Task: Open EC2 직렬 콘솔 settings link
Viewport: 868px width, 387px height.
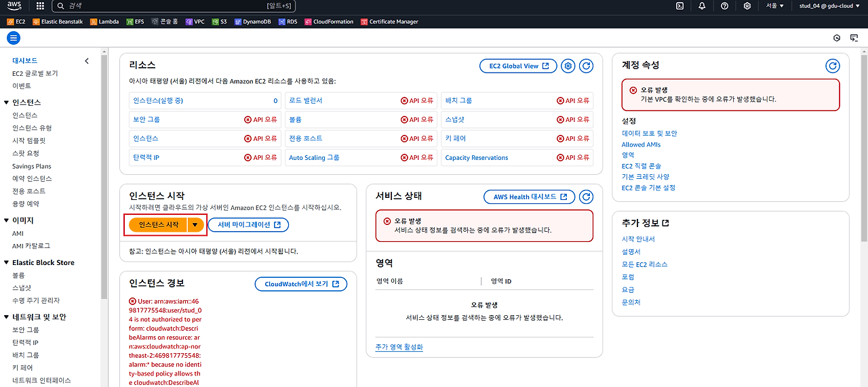Action: [x=642, y=166]
